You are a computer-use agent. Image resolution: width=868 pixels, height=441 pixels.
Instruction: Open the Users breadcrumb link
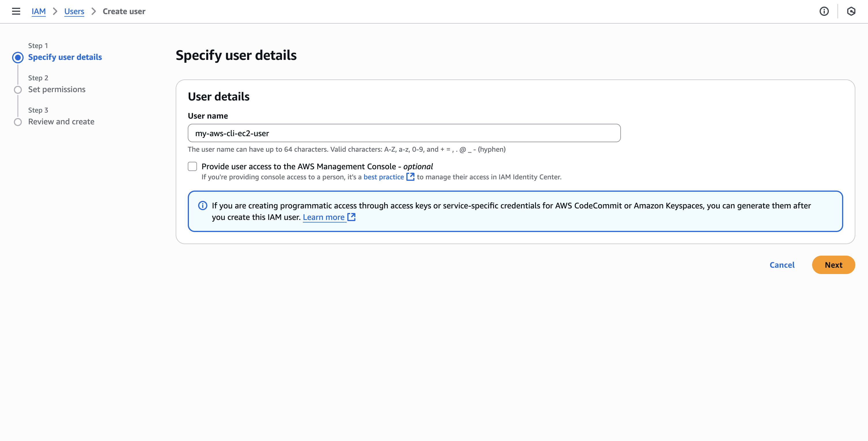point(74,12)
